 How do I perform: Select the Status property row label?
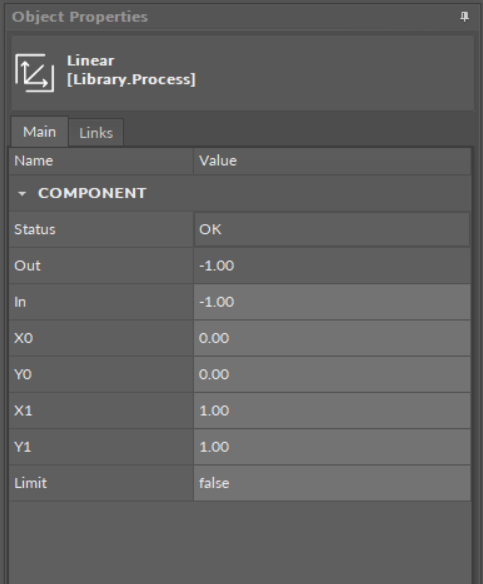(x=35, y=229)
